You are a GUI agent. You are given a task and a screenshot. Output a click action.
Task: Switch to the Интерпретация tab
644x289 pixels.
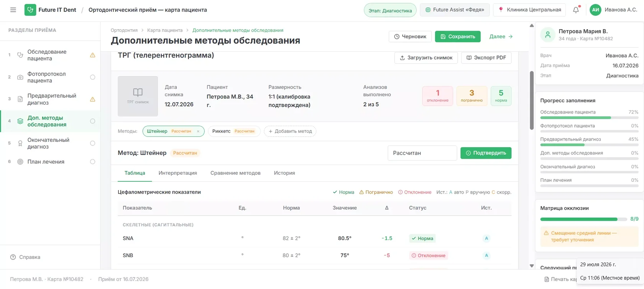click(177, 173)
